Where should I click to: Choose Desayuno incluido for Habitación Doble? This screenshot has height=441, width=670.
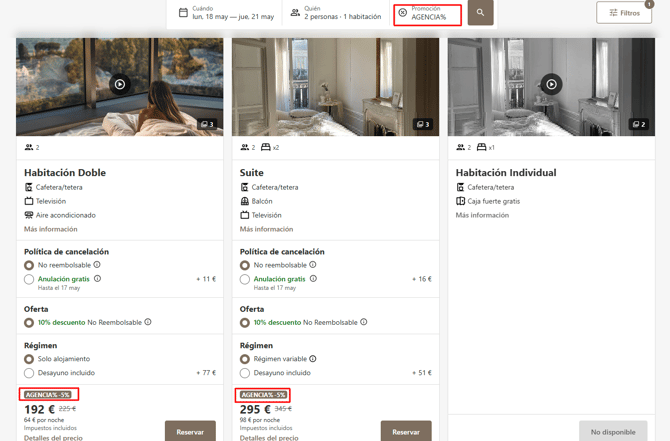coord(29,373)
